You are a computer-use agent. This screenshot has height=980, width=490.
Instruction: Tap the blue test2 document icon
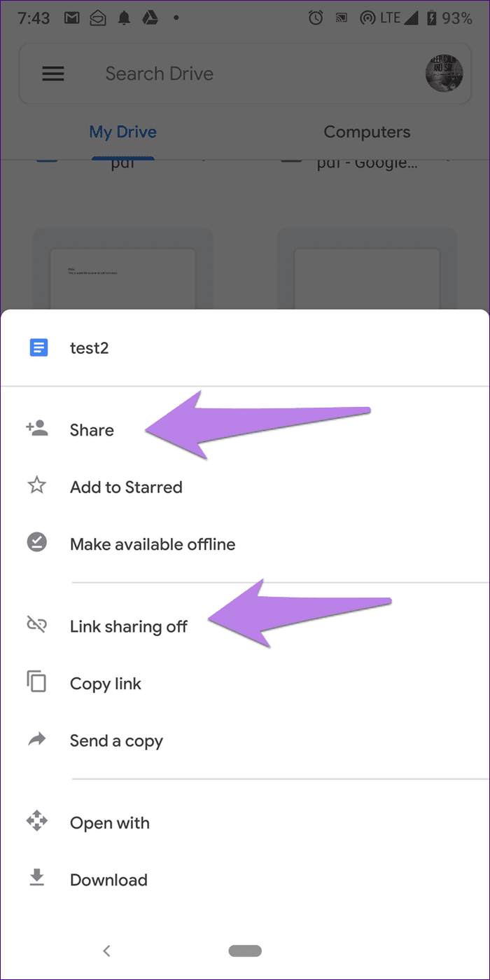(38, 347)
